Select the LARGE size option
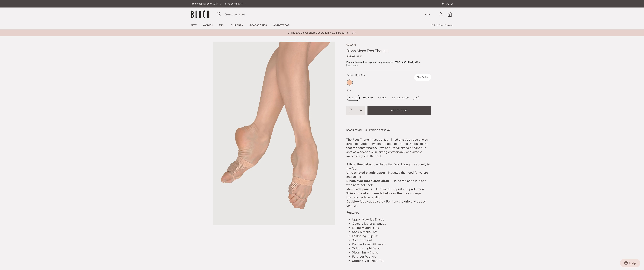Image resolution: width=644 pixels, height=270 pixels. pyautogui.click(x=382, y=98)
